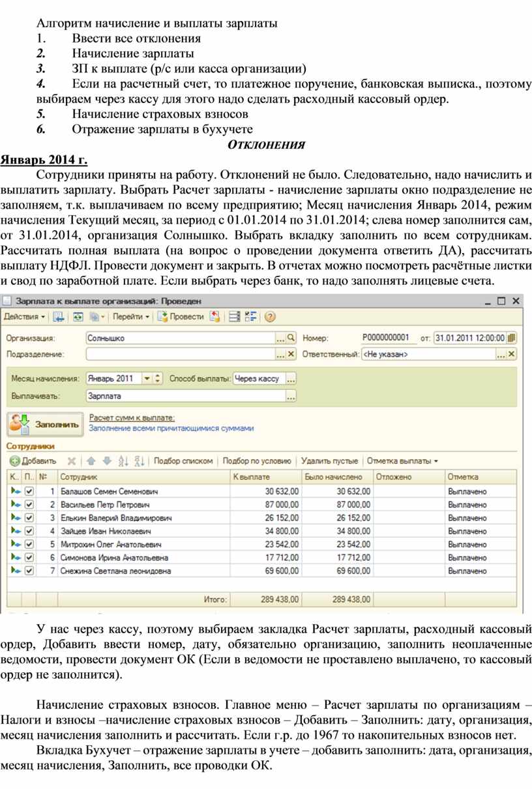Click the grayed document icon before Перейти
This screenshot has width=532, height=789.
[96, 317]
